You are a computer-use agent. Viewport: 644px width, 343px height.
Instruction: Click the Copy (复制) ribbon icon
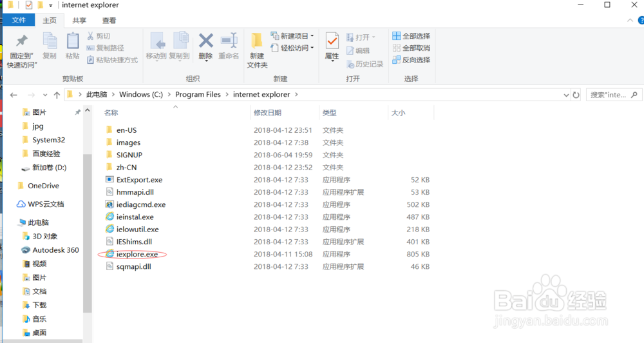click(50, 41)
